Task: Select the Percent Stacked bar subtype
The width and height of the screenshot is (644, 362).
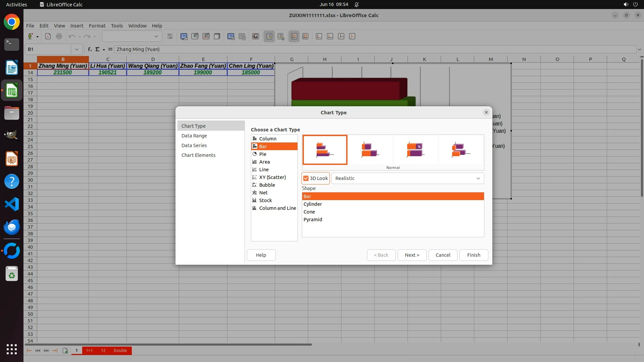Action: [x=415, y=150]
